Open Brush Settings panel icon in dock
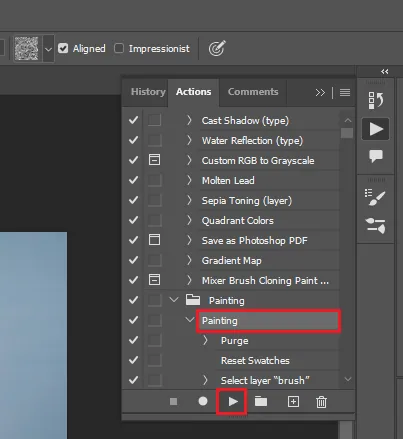The width and height of the screenshot is (403, 439). point(375,198)
